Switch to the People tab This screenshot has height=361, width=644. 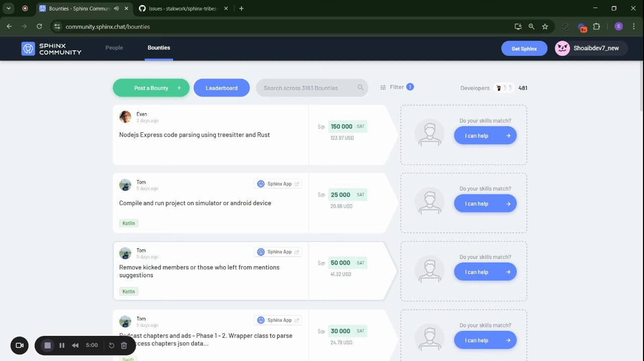click(x=114, y=48)
